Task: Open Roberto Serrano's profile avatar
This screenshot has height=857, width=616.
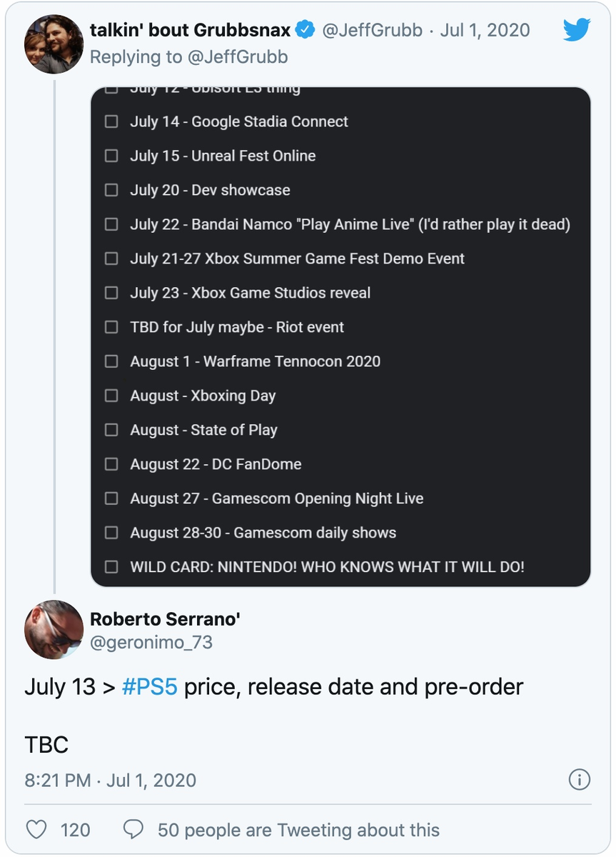Action: [x=54, y=629]
